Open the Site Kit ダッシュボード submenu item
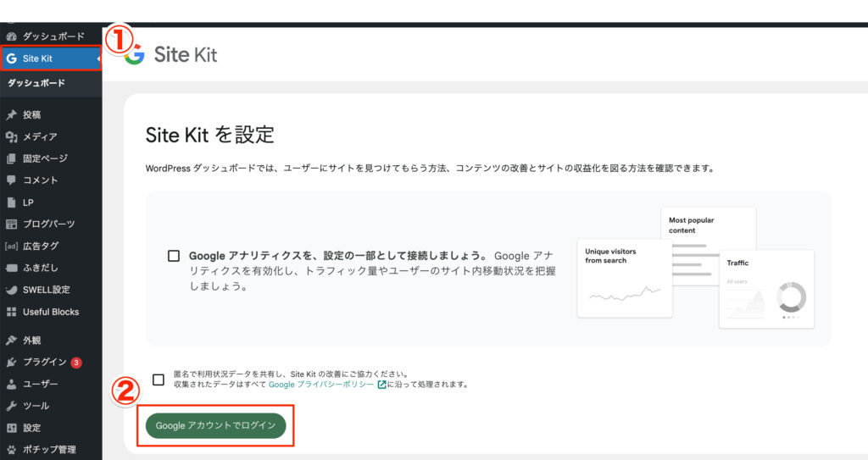Screen dimensions: 868x460 (x=36, y=83)
